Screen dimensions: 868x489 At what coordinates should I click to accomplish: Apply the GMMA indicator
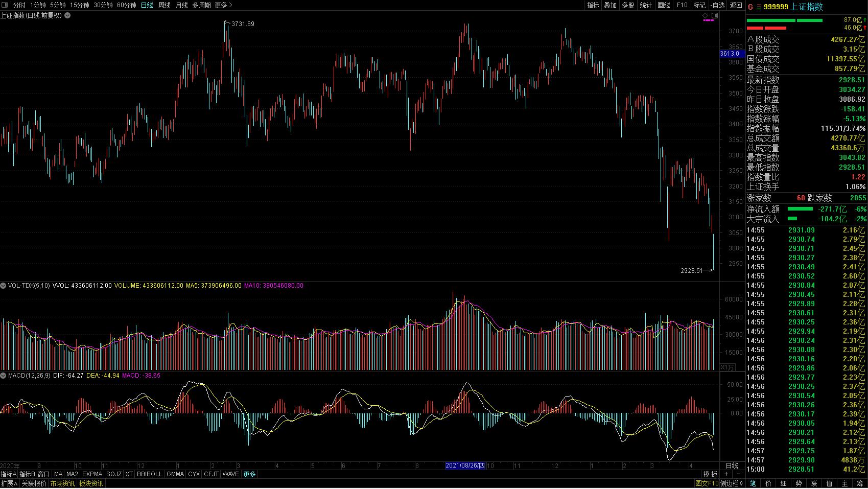pyautogui.click(x=175, y=474)
